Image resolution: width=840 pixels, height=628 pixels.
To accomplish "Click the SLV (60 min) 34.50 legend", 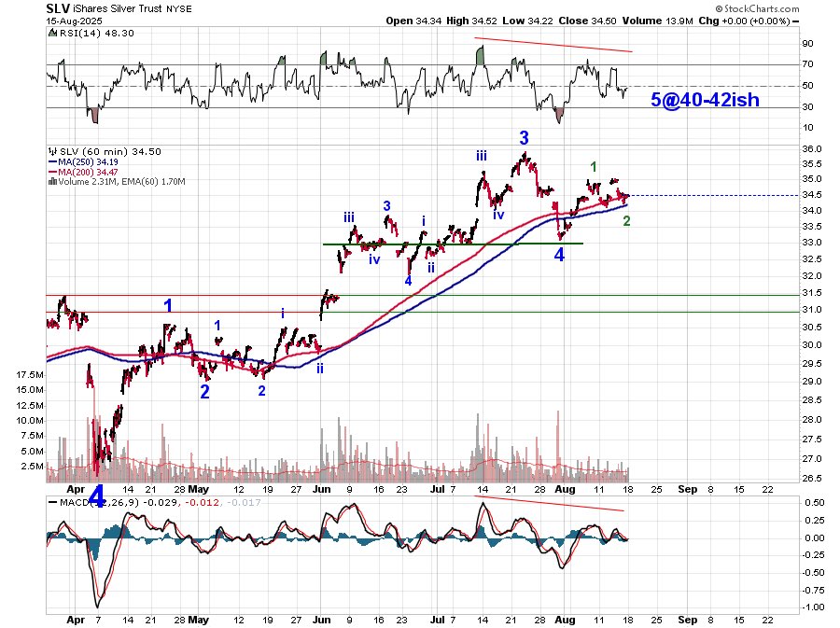I will coord(110,151).
